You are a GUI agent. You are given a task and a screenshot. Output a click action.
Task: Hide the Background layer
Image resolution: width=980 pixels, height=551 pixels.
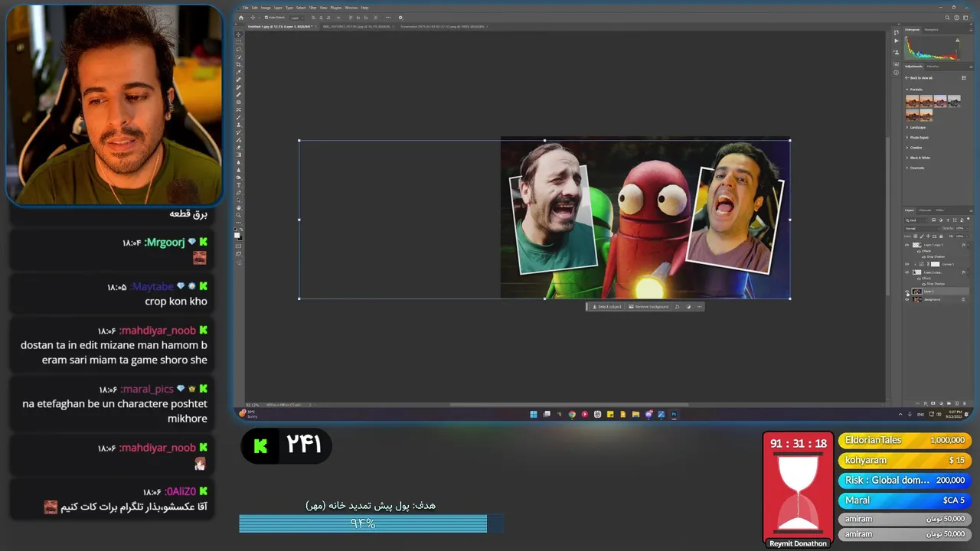[907, 299]
